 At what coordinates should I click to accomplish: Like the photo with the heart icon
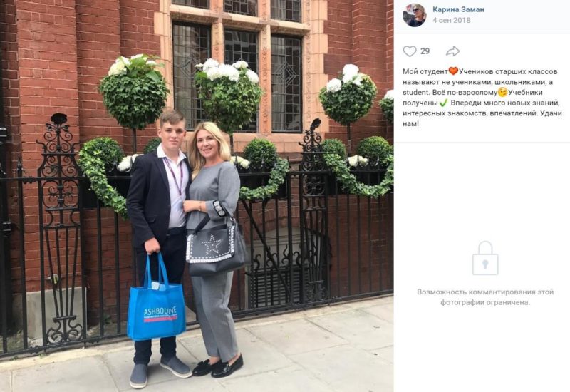[x=409, y=51]
